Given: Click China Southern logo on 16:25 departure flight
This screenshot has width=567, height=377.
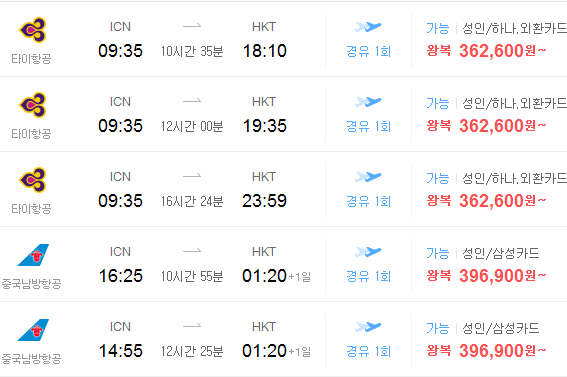Looking at the screenshot, I should (x=33, y=255).
